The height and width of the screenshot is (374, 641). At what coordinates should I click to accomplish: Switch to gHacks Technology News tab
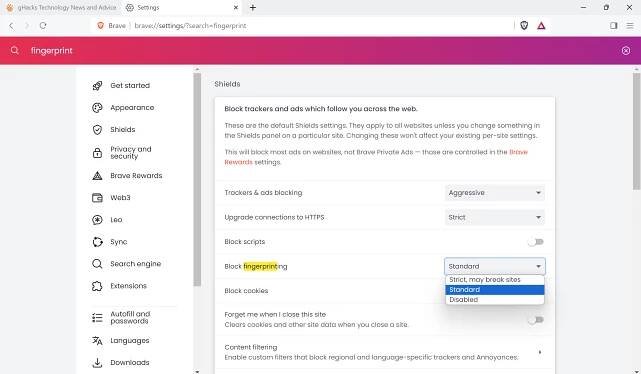point(61,7)
